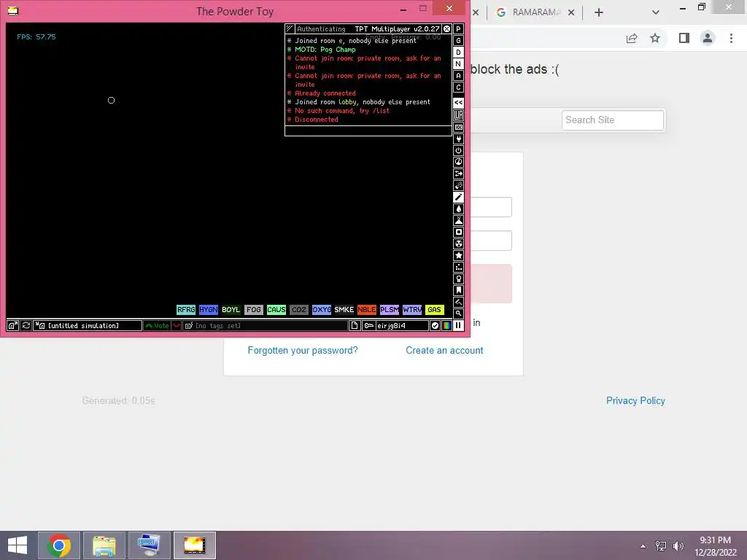Screen dimensions: 747x560
Task: Open the Liquids category droplet icon
Action: point(458,209)
